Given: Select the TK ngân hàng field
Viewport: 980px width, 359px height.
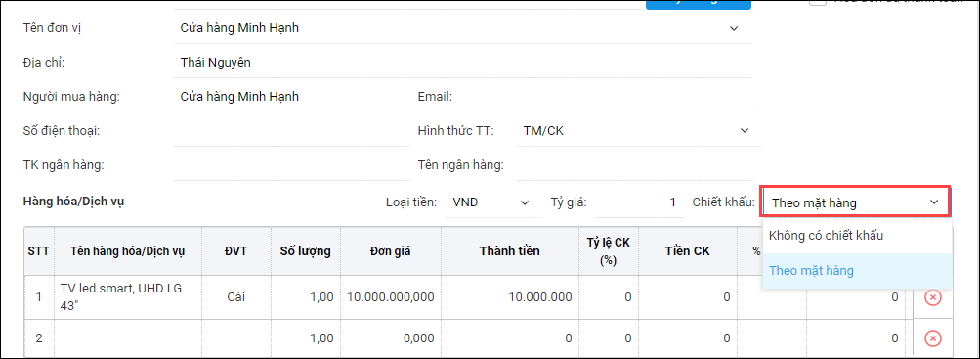Looking at the screenshot, I should 290,165.
